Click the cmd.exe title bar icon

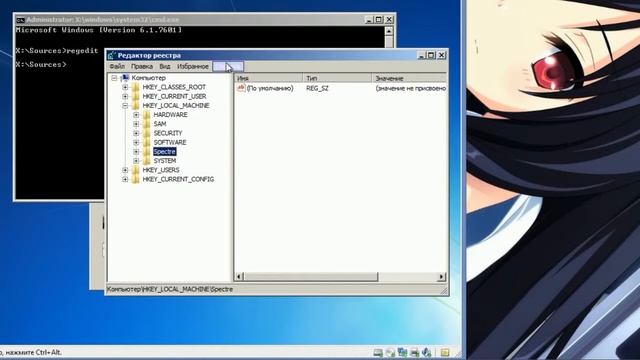point(20,20)
